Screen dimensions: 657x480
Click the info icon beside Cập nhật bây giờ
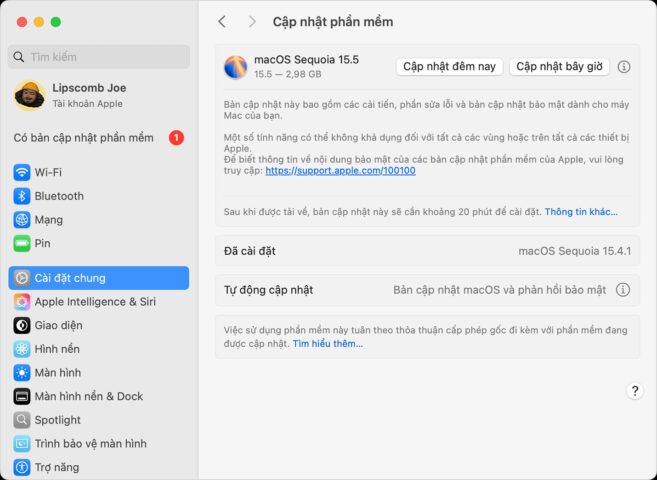click(x=624, y=67)
